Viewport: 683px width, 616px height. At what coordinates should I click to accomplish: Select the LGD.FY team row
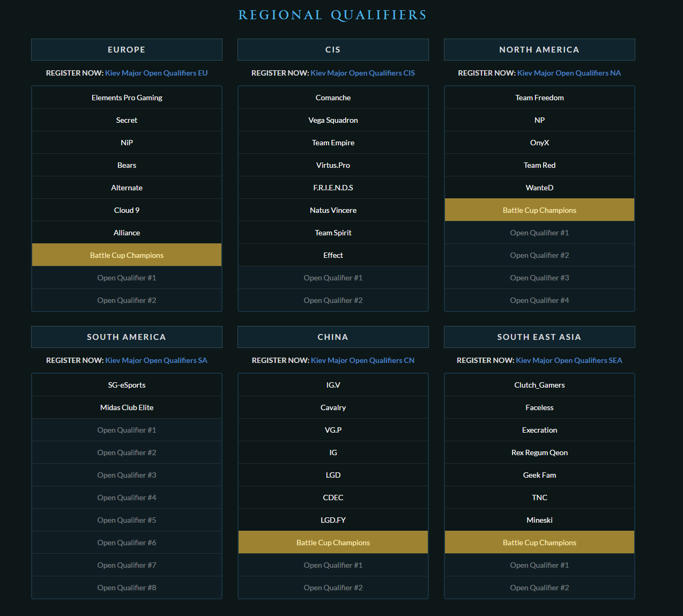333,520
